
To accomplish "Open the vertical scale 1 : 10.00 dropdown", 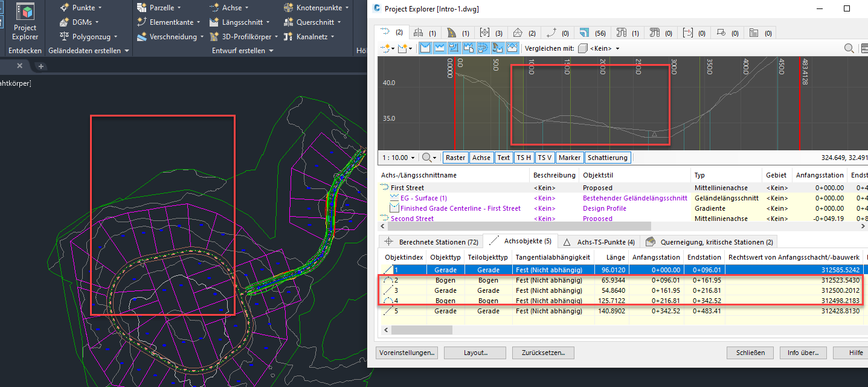I will (x=399, y=158).
